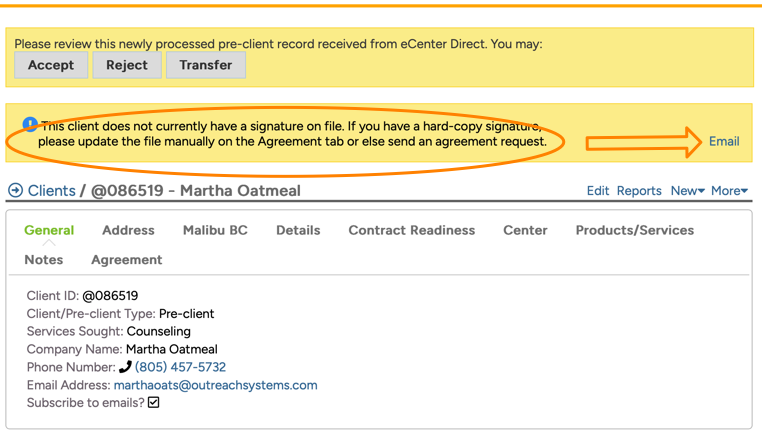The image size is (762, 434).
Task: Click the Accept button
Action: 51,65
